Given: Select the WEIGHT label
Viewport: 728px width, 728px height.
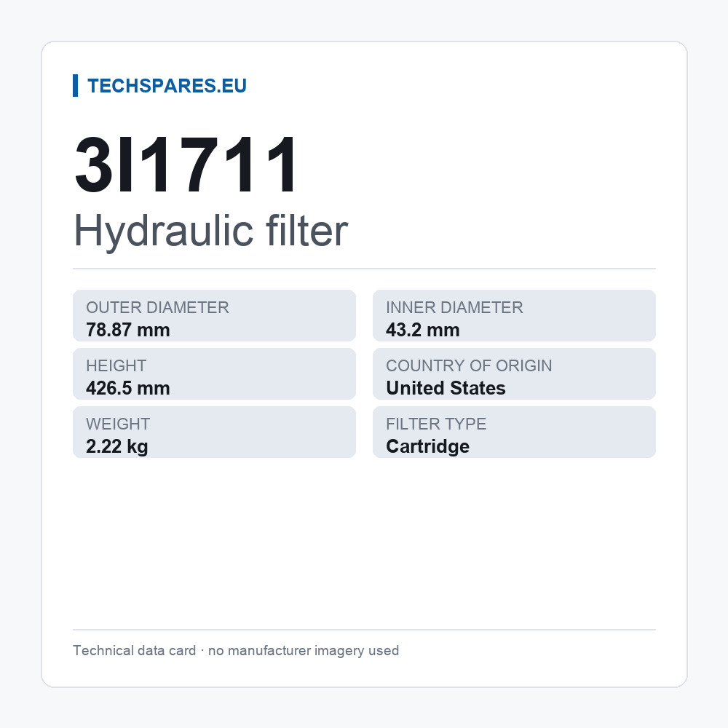Looking at the screenshot, I should [x=118, y=424].
